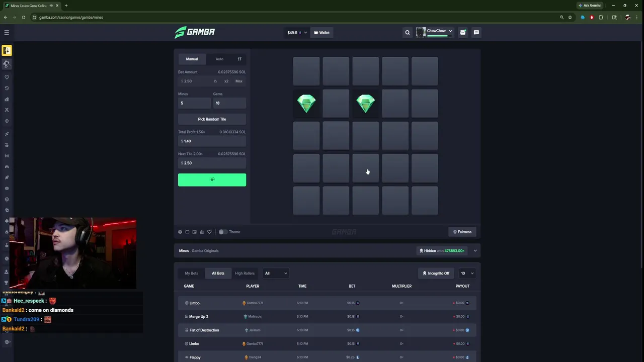644x362 pixels.
Task: Click Pick Random Tile button
Action: (212, 119)
